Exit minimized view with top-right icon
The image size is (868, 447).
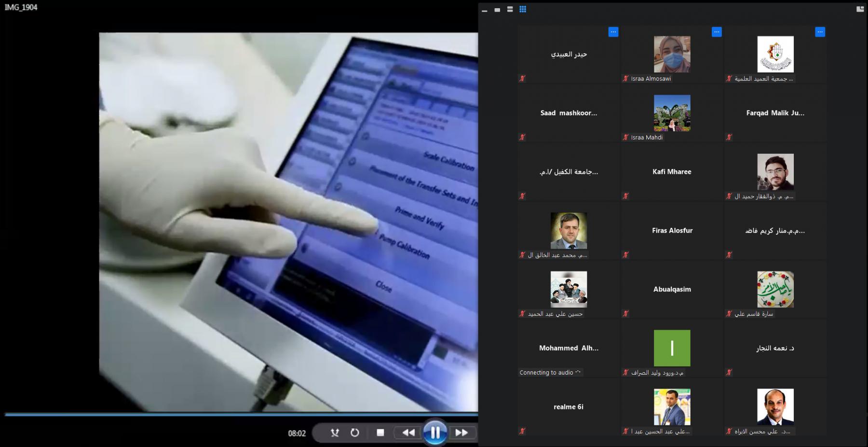pyautogui.click(x=860, y=9)
